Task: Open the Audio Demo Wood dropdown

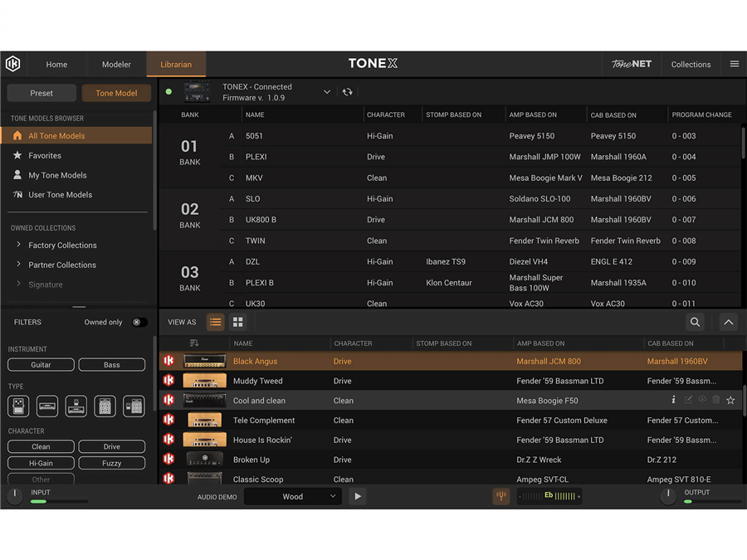Action: click(293, 496)
